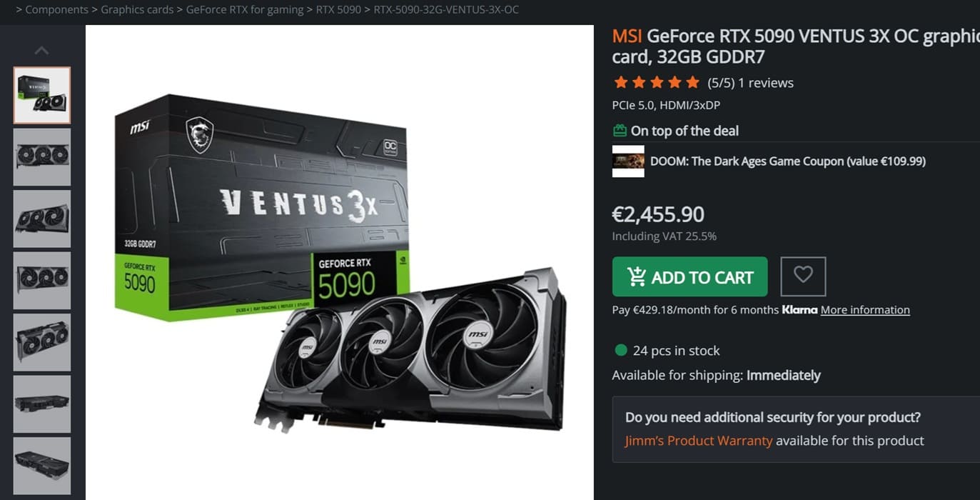Click the gift icon beside On top of the deal
This screenshot has height=500, width=980.
[620, 131]
